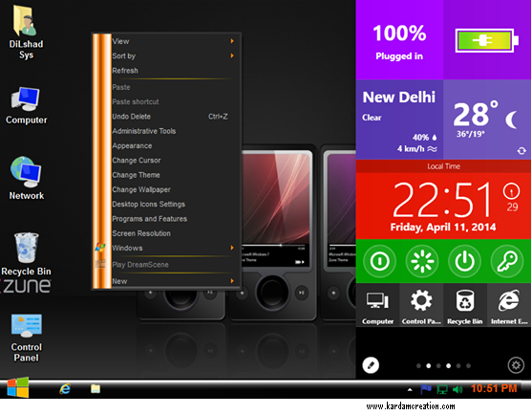Click the 28° temperature reading

coord(476,114)
